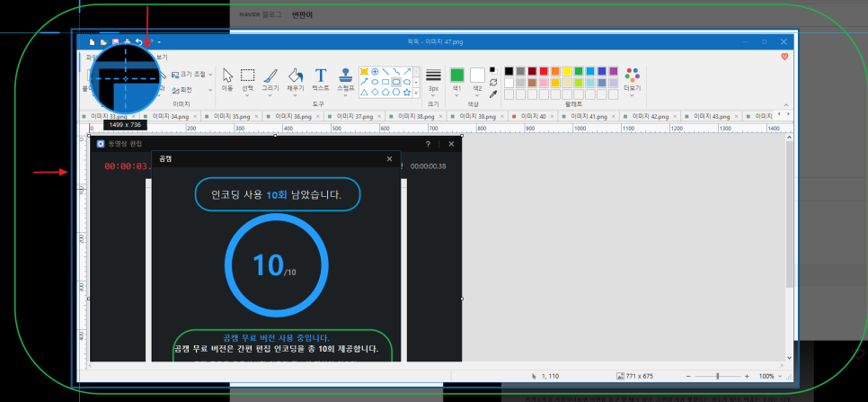
Task: Switch to the 이미지 38.png tab
Action: (416, 116)
